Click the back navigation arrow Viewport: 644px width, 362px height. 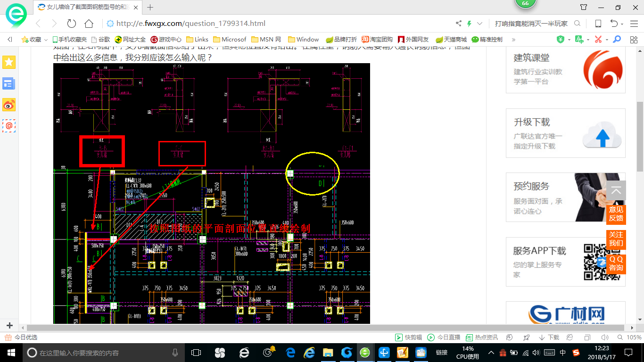tap(38, 24)
